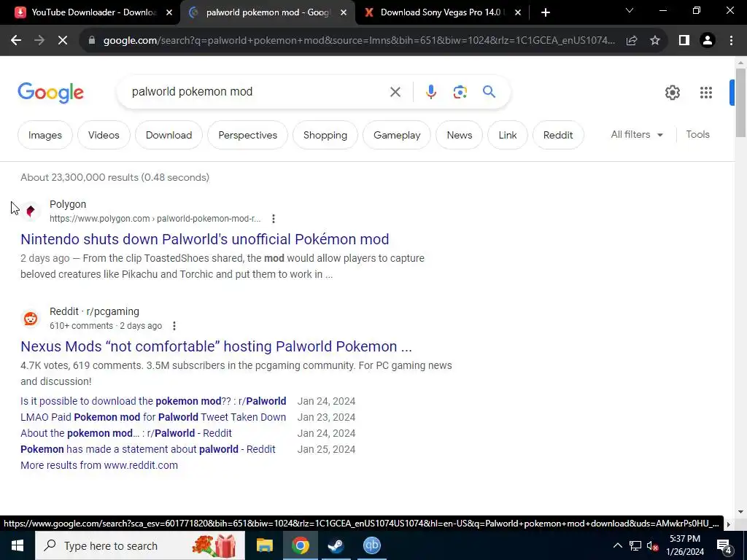This screenshot has height=560, width=747.
Task: Open Google Lens image search icon
Action: click(460, 92)
